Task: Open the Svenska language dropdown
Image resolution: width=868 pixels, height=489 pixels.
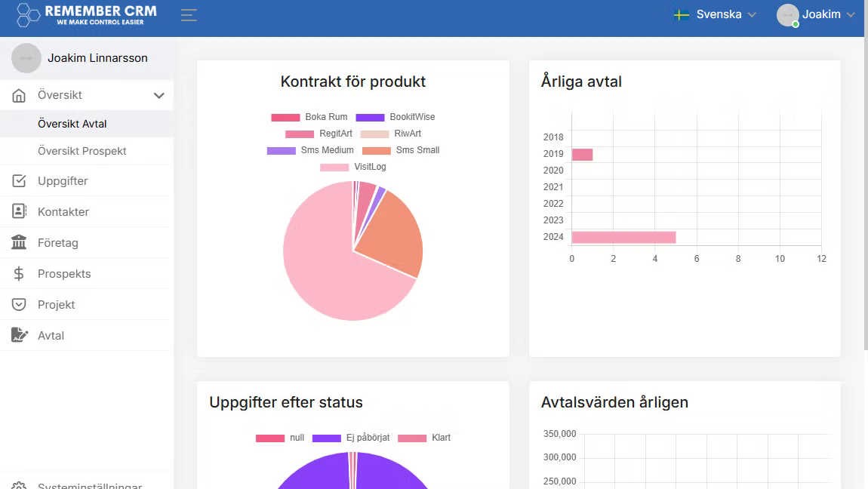Action: tap(715, 15)
